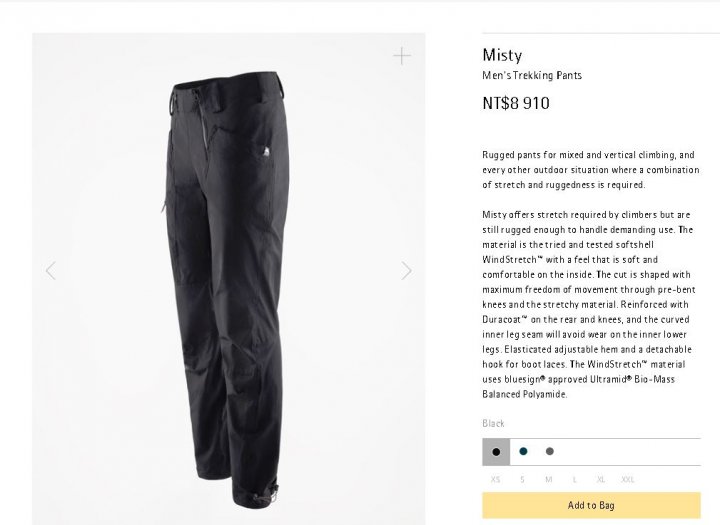
Task: Click the logo patch on the pants image
Action: coord(265,152)
